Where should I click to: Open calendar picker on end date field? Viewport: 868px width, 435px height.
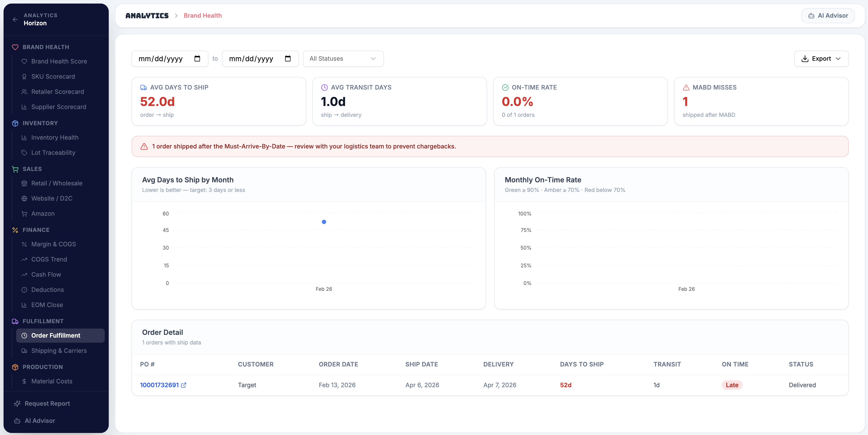click(x=288, y=59)
